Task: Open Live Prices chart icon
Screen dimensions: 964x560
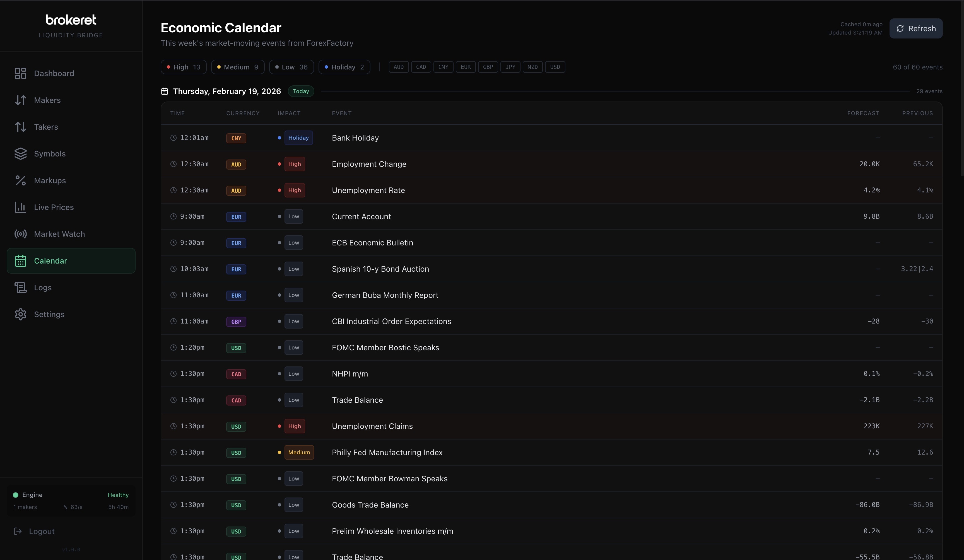Action: (21, 207)
